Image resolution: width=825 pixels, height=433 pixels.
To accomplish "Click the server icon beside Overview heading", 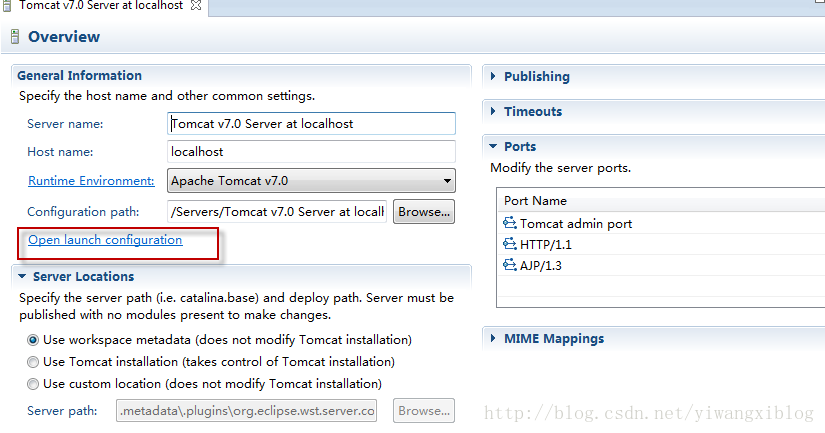I will [15, 36].
